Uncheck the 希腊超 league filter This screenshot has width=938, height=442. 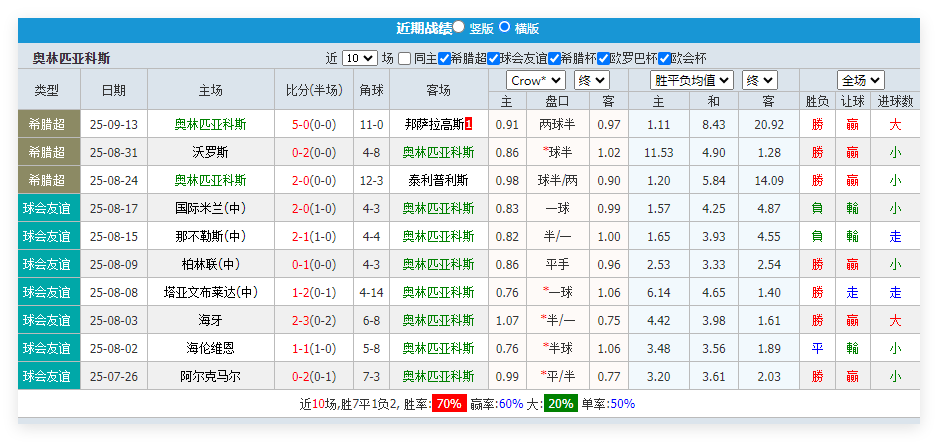(x=443, y=59)
